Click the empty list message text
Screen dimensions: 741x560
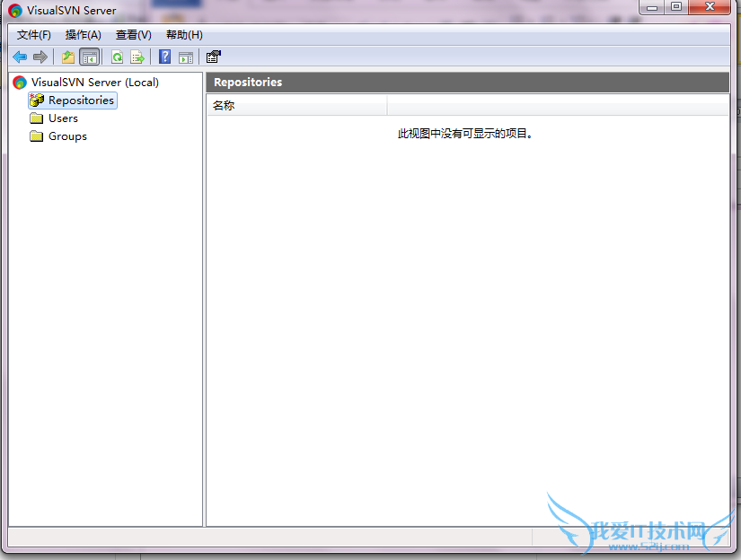(x=465, y=134)
